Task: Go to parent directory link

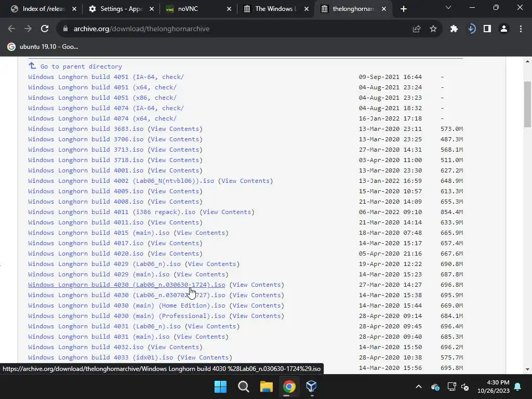Action: [81, 66]
